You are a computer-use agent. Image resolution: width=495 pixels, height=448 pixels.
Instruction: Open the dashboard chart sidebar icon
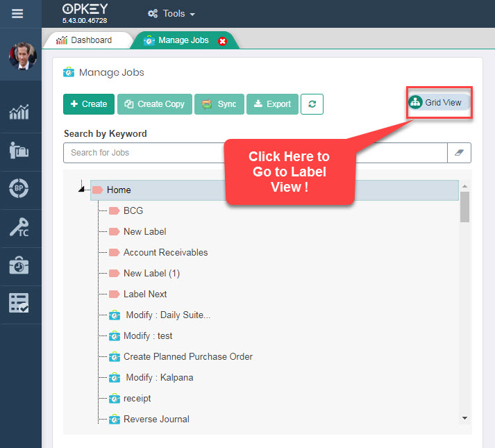(19, 112)
